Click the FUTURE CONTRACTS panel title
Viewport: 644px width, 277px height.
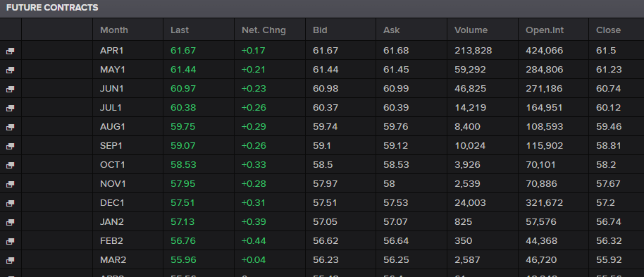(52, 8)
